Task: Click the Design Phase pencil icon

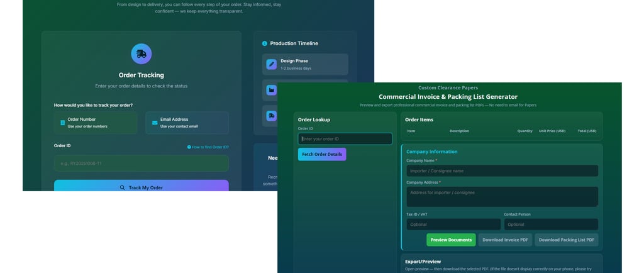Action: 271,64
